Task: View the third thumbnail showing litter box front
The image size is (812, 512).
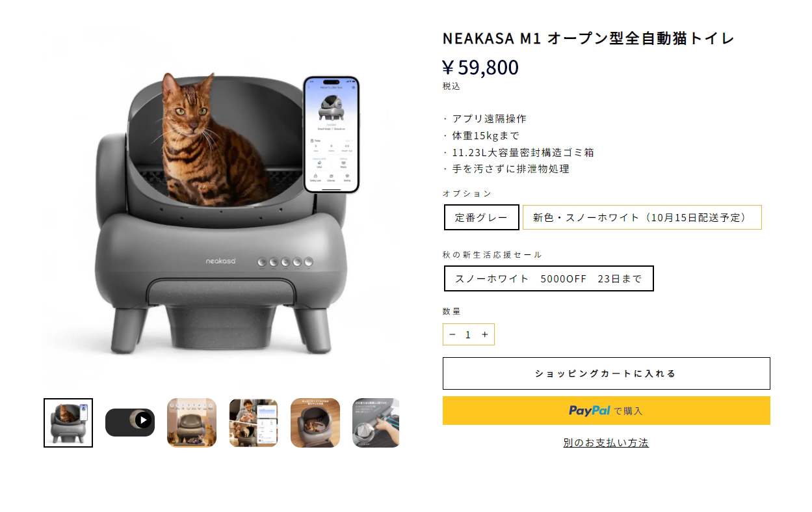Action: (x=192, y=423)
